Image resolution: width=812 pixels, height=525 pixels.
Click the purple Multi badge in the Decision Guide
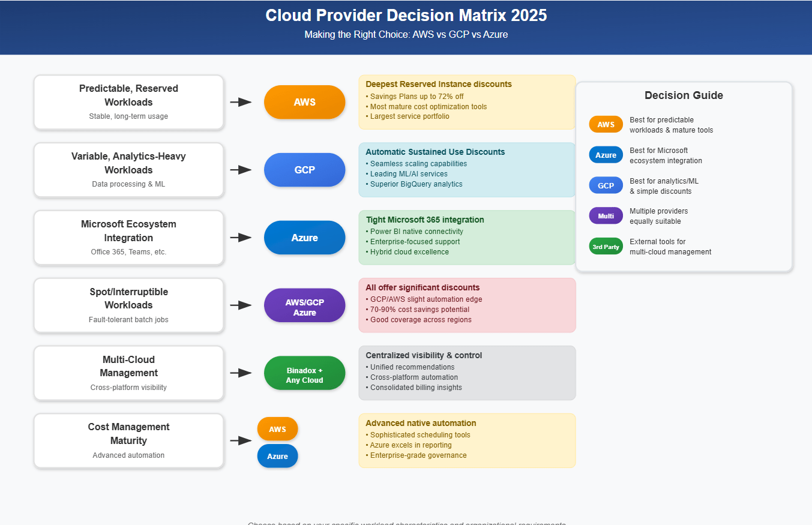pos(606,215)
